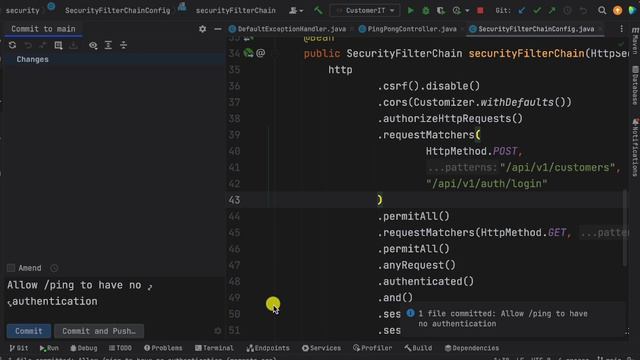
Task: Debug CustomerIT with the bug icon
Action: (426, 10)
